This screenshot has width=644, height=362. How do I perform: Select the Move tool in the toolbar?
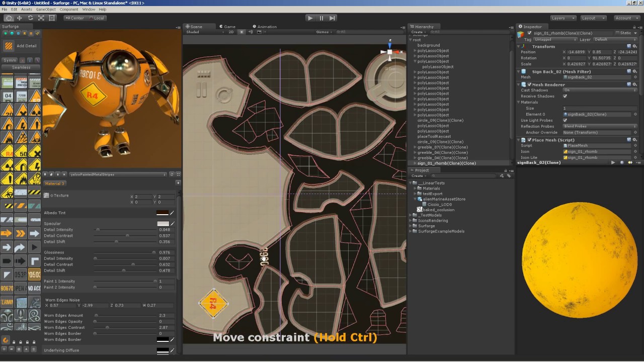pos(20,18)
